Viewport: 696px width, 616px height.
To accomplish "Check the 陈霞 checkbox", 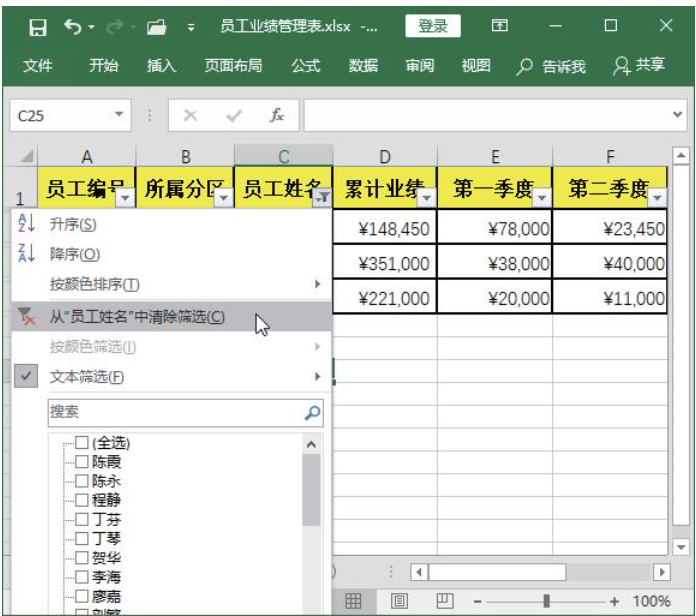I will point(81,462).
